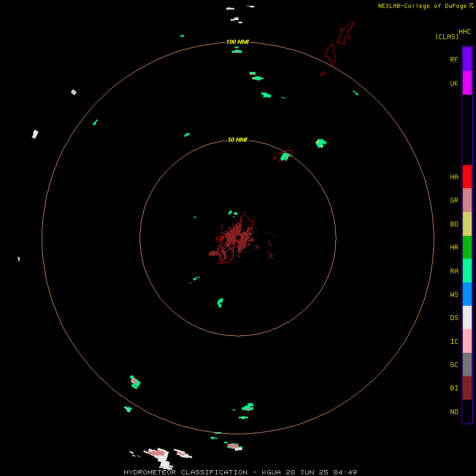
Task: Click the GR legend label
Action: pyautogui.click(x=454, y=200)
